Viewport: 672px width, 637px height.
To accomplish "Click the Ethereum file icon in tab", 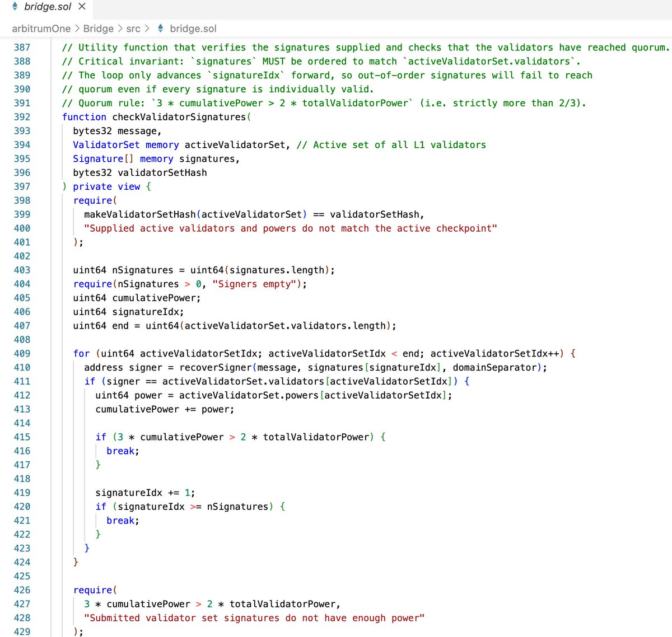I will [15, 7].
